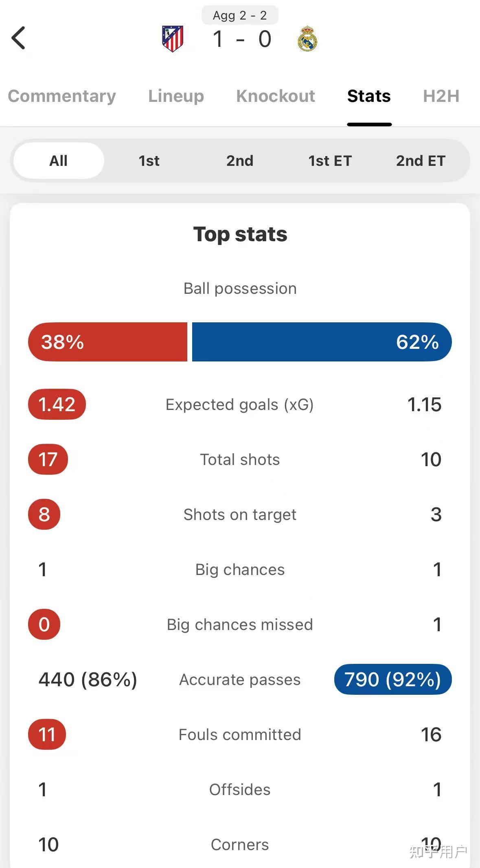Tap the Atletico Madrid crest
Image resolution: width=480 pixels, height=868 pixels.
point(173,39)
